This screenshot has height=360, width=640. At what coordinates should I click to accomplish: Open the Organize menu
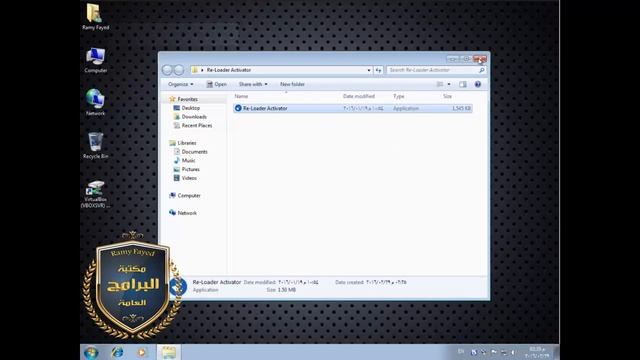pyautogui.click(x=180, y=84)
